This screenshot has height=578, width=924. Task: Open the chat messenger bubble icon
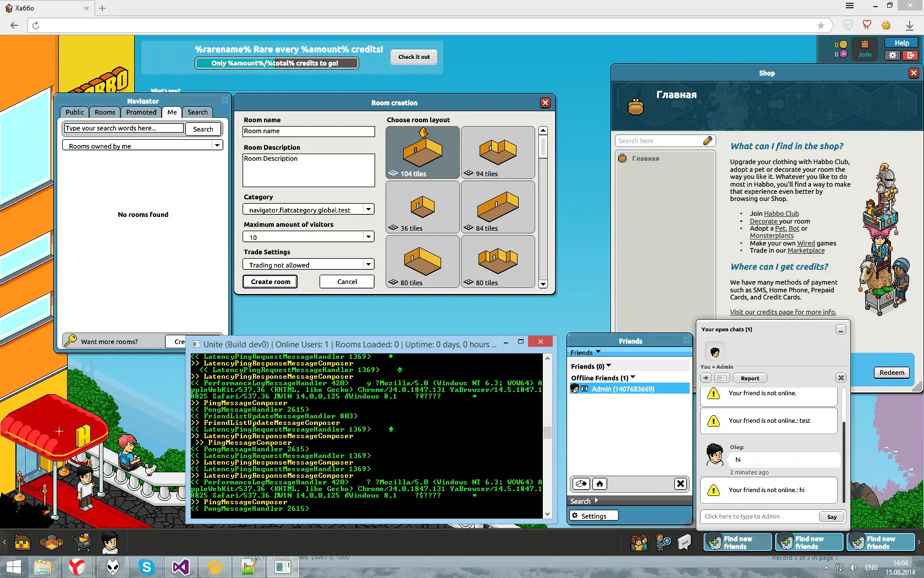(685, 543)
